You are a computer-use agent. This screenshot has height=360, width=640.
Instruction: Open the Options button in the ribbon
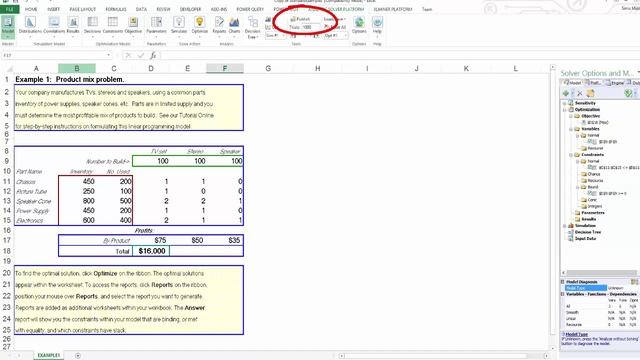(359, 25)
